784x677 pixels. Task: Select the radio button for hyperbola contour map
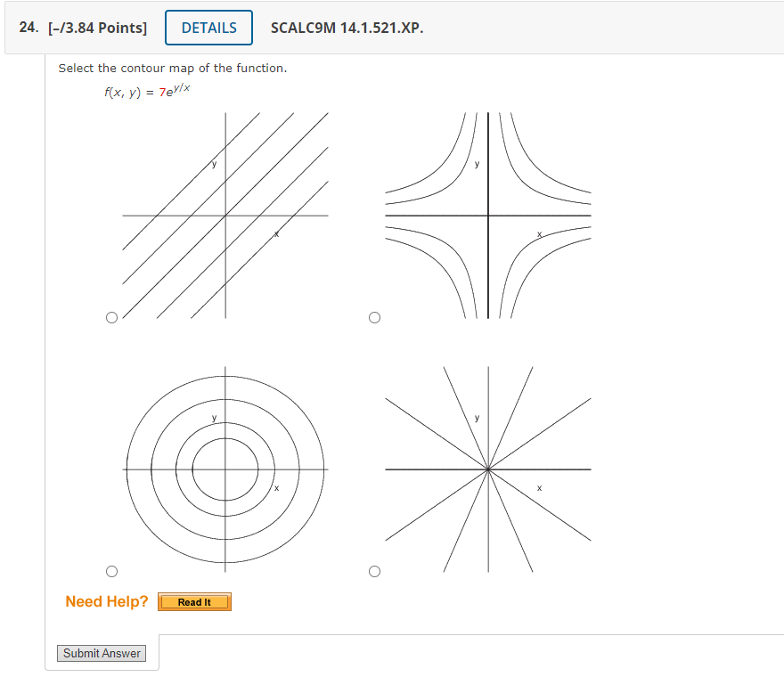pyautogui.click(x=375, y=316)
